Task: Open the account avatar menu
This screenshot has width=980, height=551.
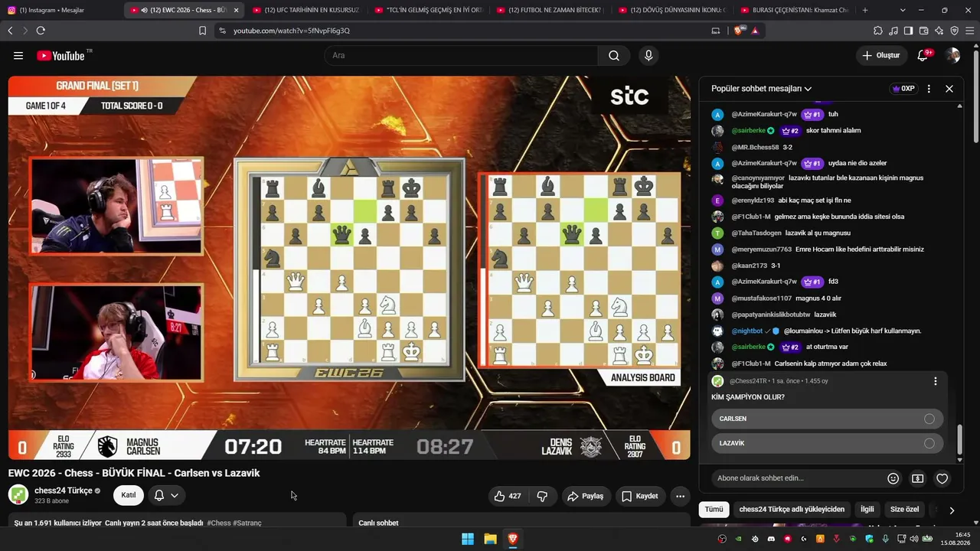Action: [952, 56]
